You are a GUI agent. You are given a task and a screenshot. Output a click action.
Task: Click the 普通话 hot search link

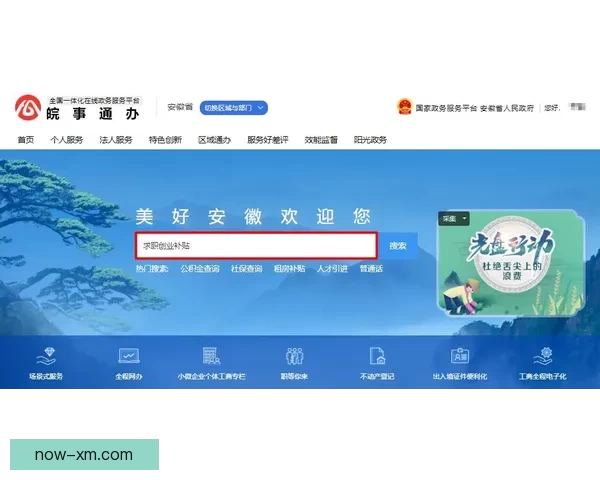371,269
